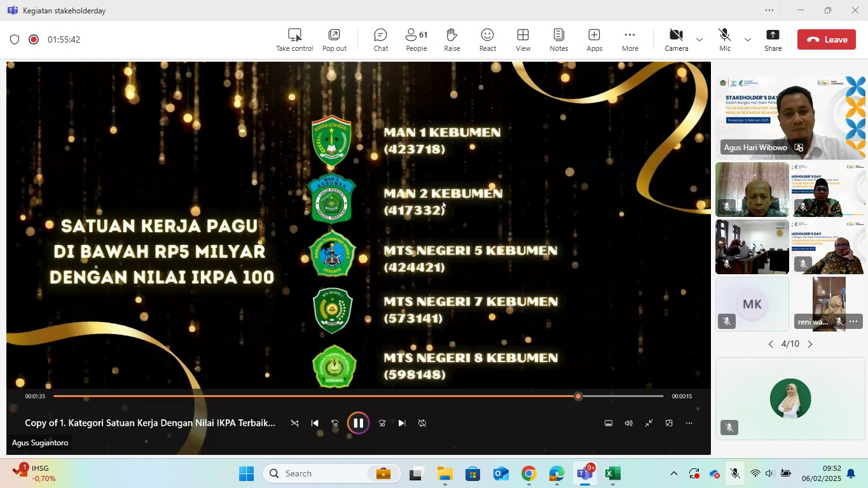This screenshot has width=868, height=488.
Task: Pop out the shared content window
Action: (334, 39)
